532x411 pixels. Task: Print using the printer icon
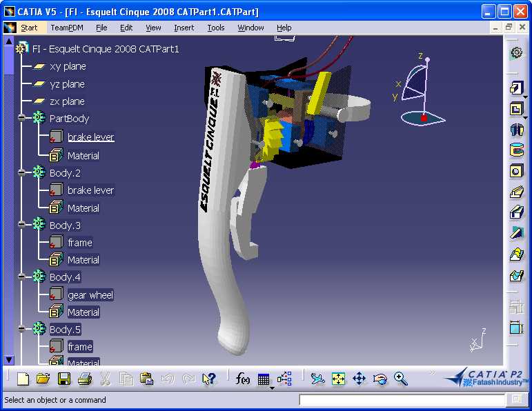85,379
